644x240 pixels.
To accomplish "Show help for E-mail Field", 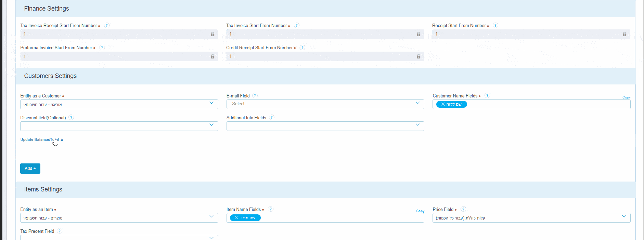I will 255,96.
